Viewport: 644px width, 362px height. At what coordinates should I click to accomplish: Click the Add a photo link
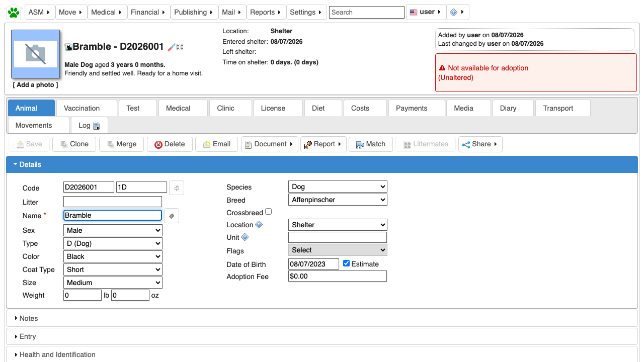coord(35,85)
